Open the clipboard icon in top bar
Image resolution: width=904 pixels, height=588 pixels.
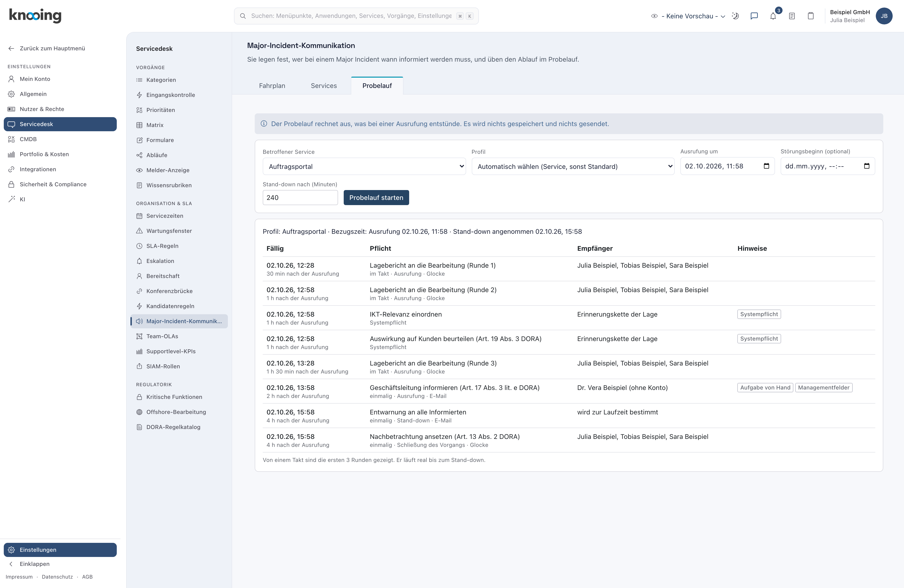tap(811, 16)
